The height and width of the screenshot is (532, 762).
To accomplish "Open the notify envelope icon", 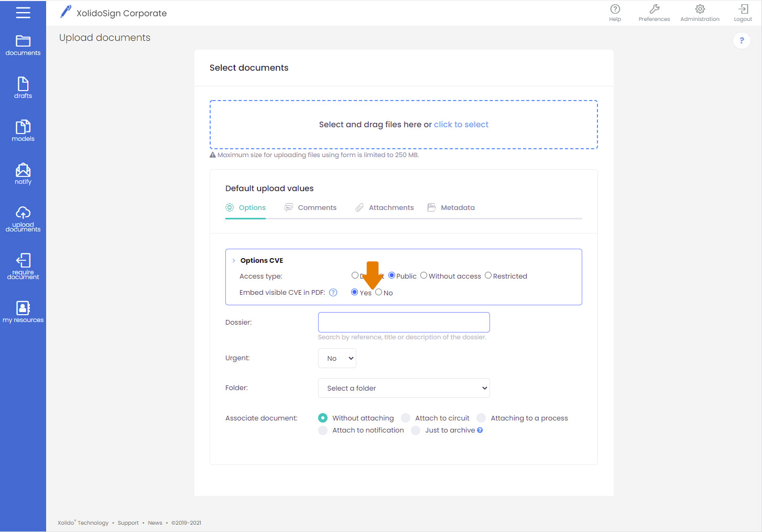I will tap(23, 170).
